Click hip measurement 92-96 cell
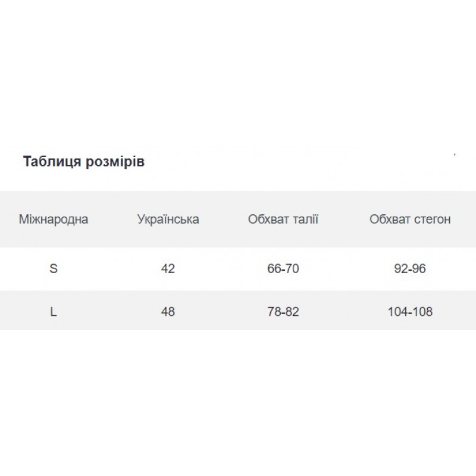Viewport: 476px width, 476px height. (x=410, y=269)
